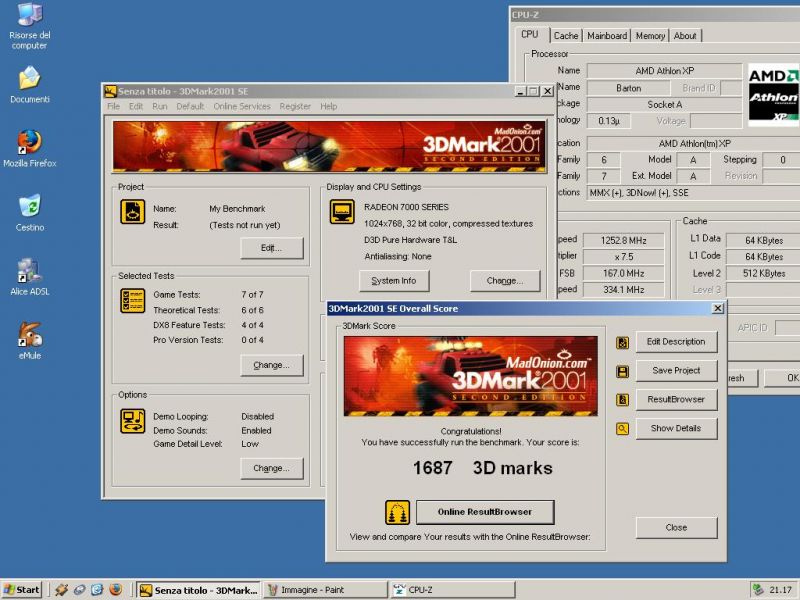Image resolution: width=800 pixels, height=600 pixels.
Task: Open the Alice ADSL shortcut
Action: click(30, 277)
